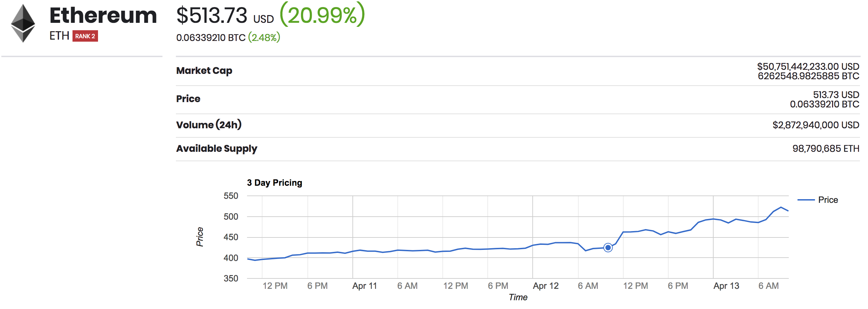Click the green (20.99%) change value
The image size is (868, 309).
pyautogui.click(x=323, y=14)
